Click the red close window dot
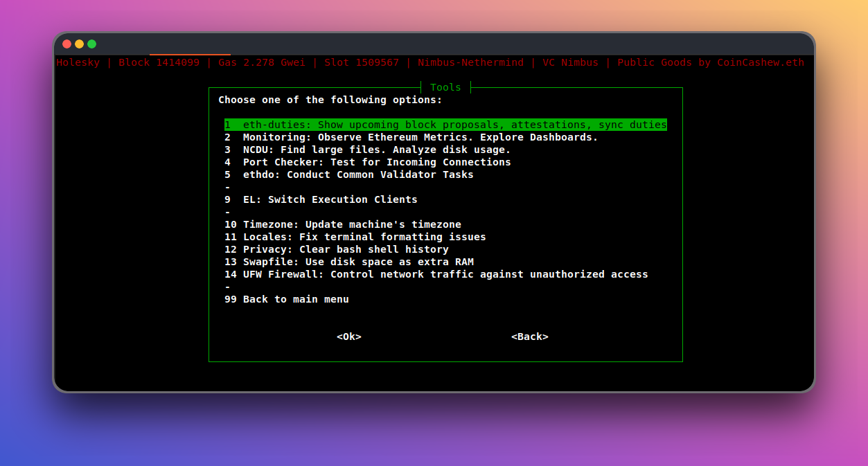This screenshot has width=868, height=466. pyautogui.click(x=67, y=44)
